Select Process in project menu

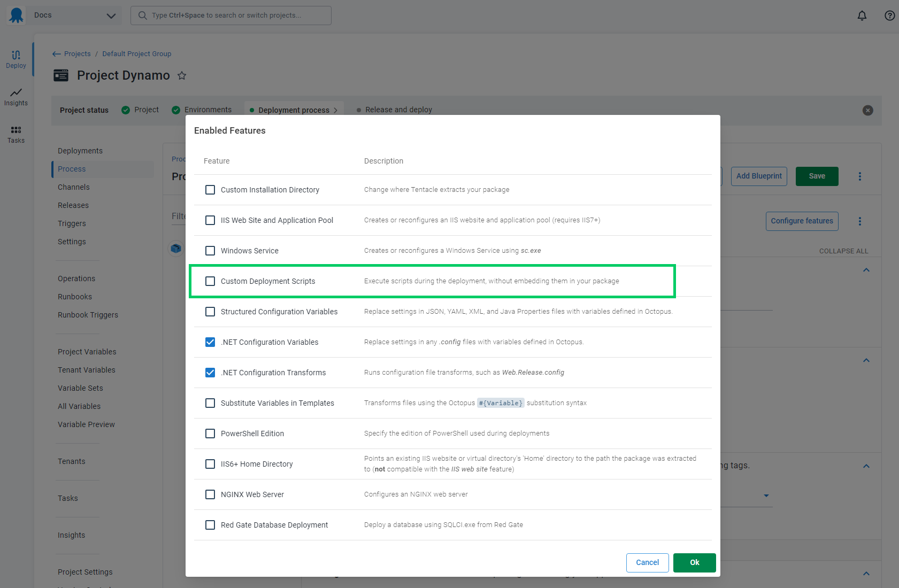72,169
